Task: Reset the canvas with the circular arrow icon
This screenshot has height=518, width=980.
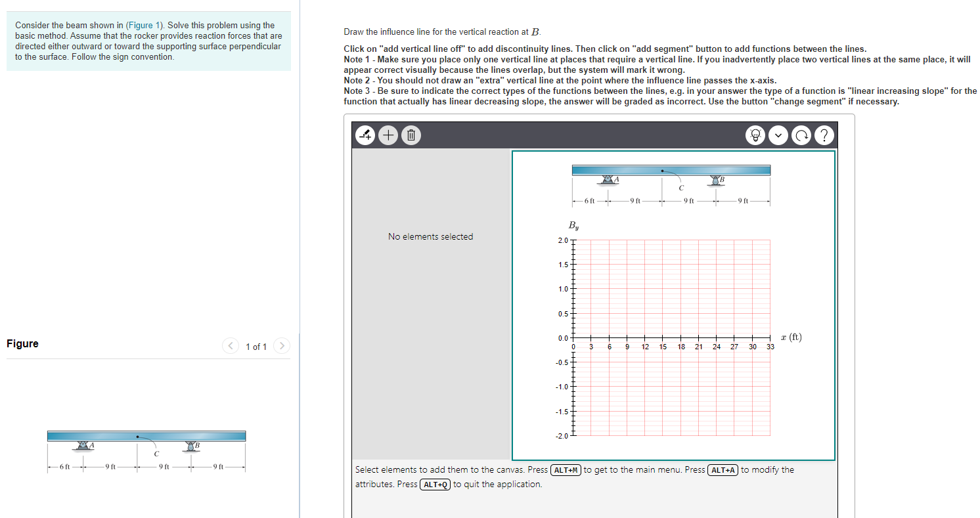Action: tap(802, 135)
